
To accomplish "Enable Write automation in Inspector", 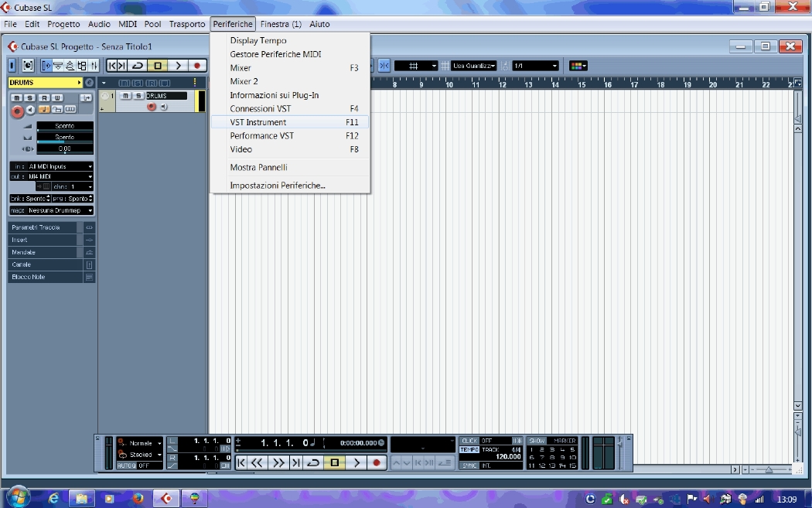I will pos(57,98).
